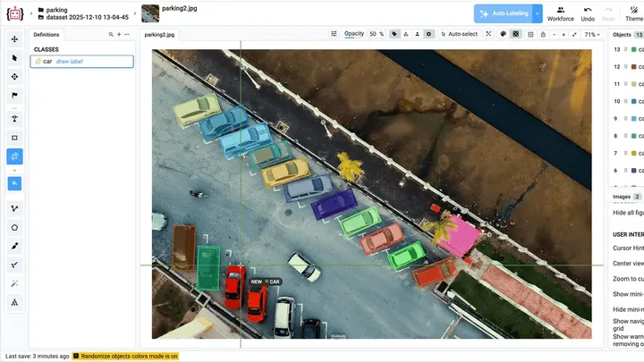Open Definitions panel more options menu

[x=127, y=35]
